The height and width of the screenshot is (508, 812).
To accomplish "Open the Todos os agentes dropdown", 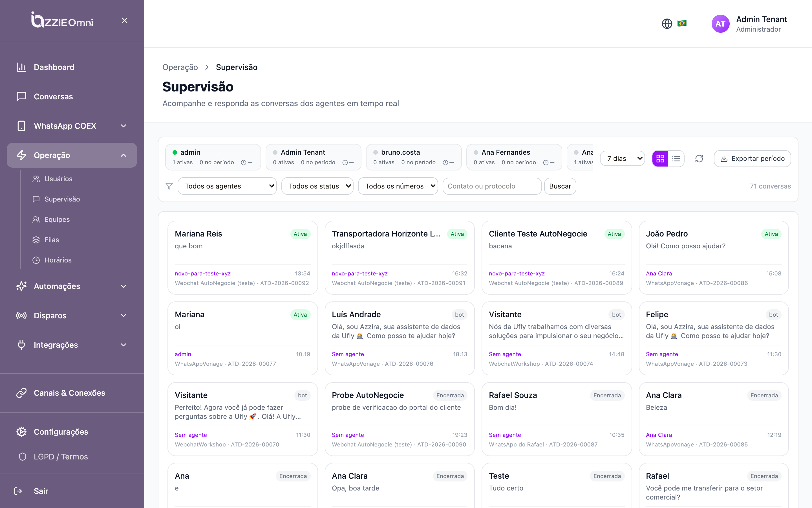I will (x=227, y=186).
